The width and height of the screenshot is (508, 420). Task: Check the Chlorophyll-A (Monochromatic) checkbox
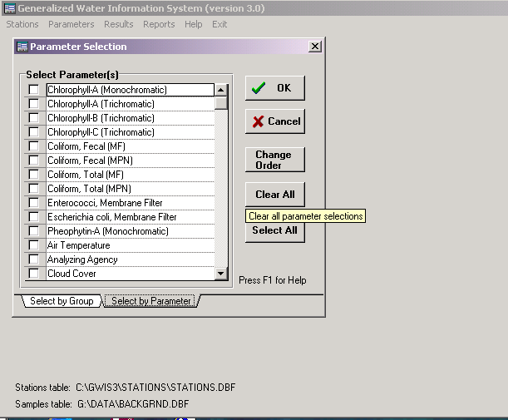click(x=34, y=90)
